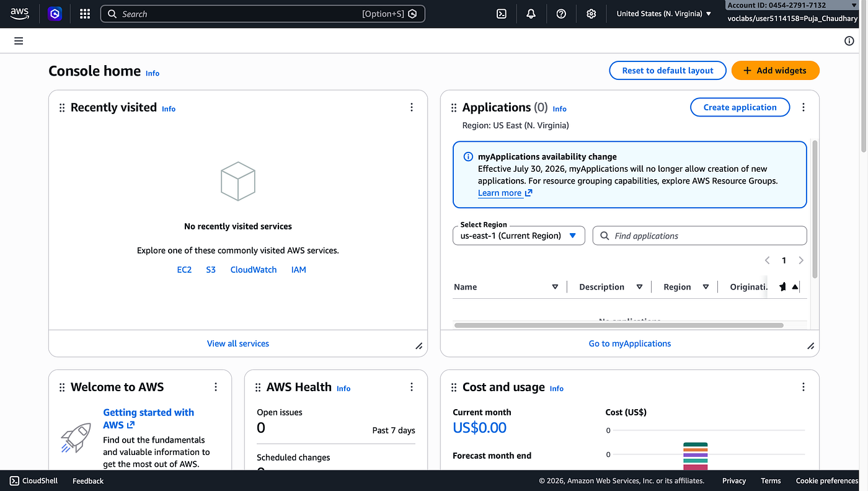Click the CloudShell icon in footer
Viewport: 868px width, 491px height.
[x=14, y=480]
